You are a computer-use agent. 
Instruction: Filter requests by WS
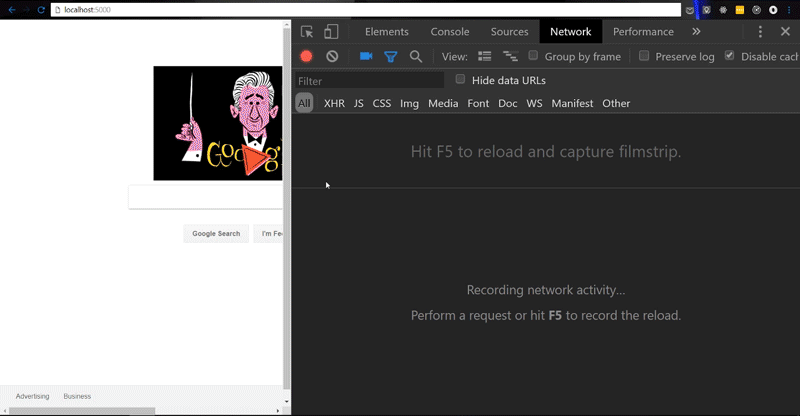[534, 103]
